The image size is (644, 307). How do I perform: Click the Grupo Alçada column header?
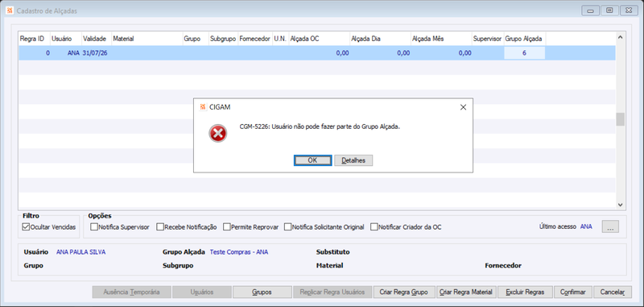click(x=525, y=39)
